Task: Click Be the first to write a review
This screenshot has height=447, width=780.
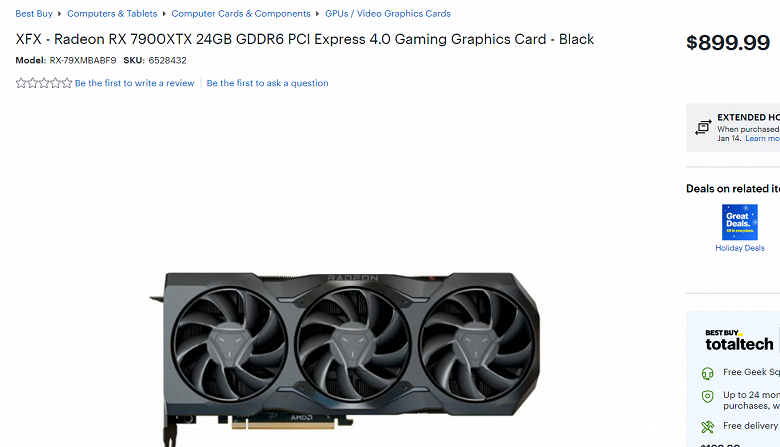Action: pyautogui.click(x=134, y=83)
